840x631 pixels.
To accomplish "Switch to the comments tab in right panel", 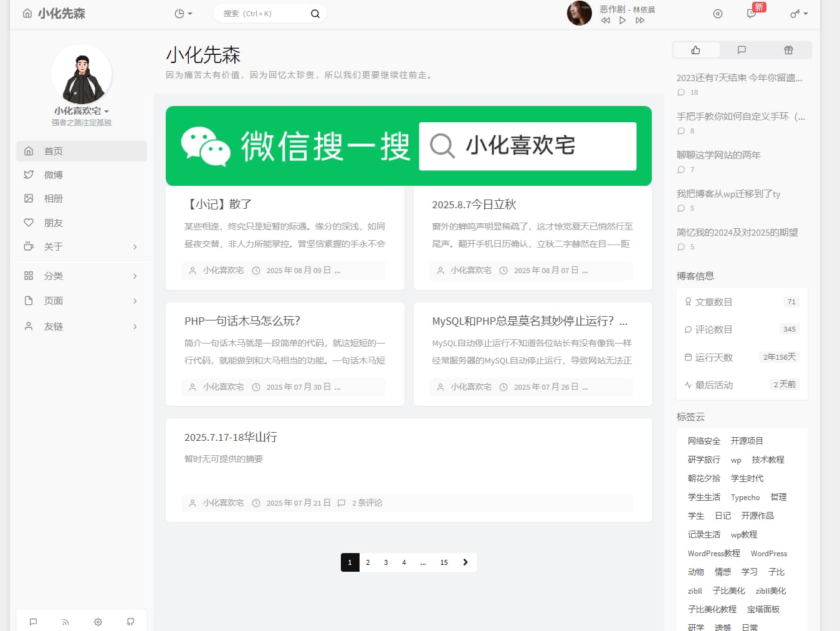I will 742,50.
